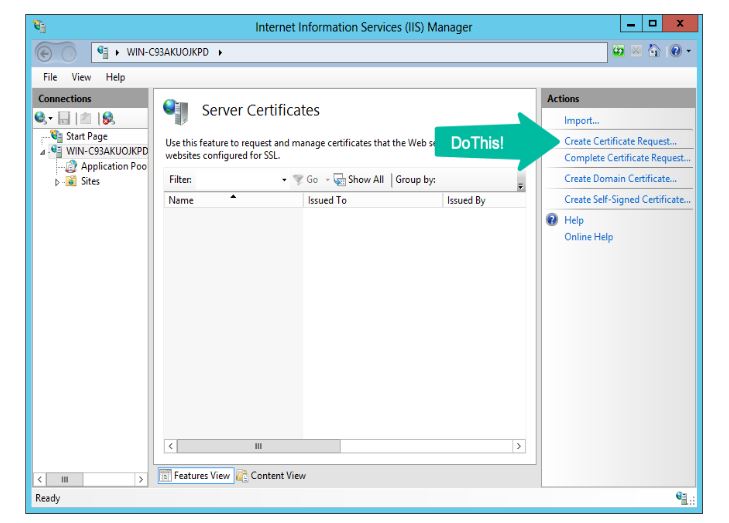Click the Issued To column header
The image size is (729, 523).
point(327,200)
